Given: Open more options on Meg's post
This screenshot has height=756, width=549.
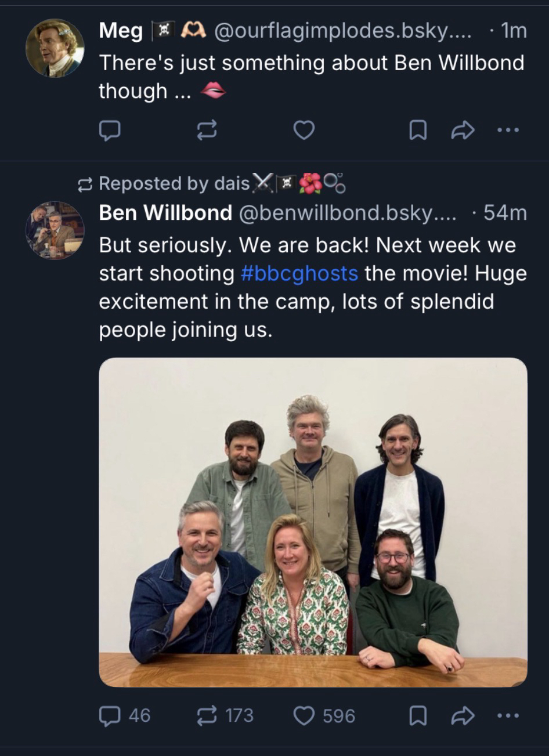Looking at the screenshot, I should coord(508,131).
